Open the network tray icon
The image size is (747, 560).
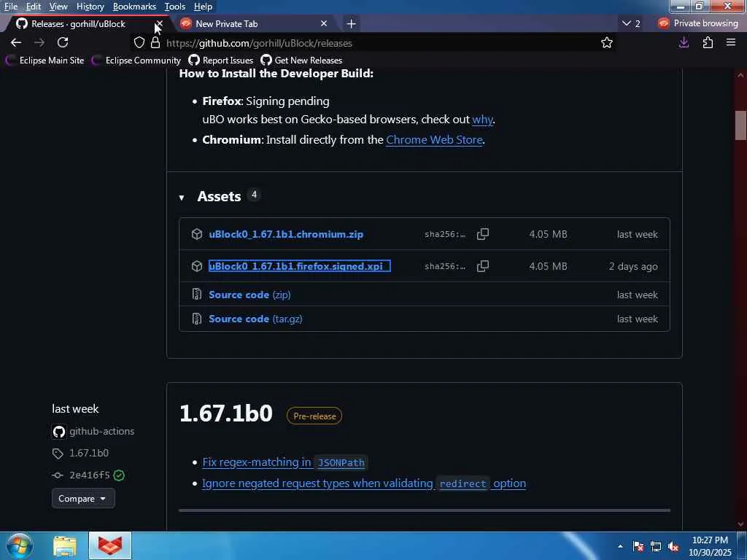click(x=656, y=547)
